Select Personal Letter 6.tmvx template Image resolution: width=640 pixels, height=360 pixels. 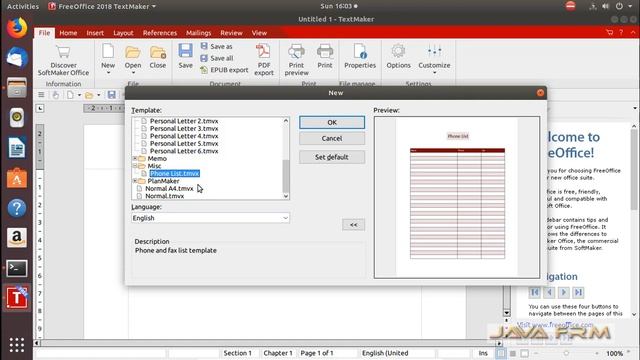pos(184,151)
